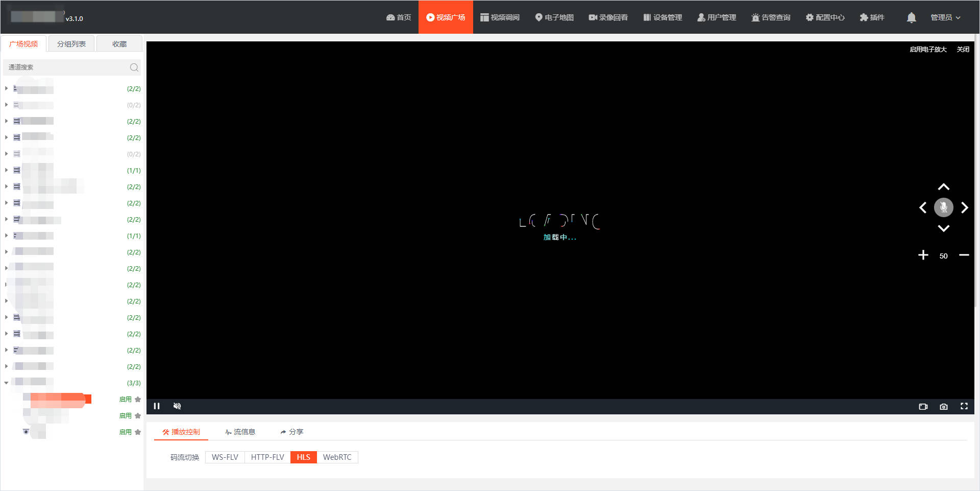Click the camera icon of the last channel
Viewport: 980px width, 491px height.
tap(26, 432)
